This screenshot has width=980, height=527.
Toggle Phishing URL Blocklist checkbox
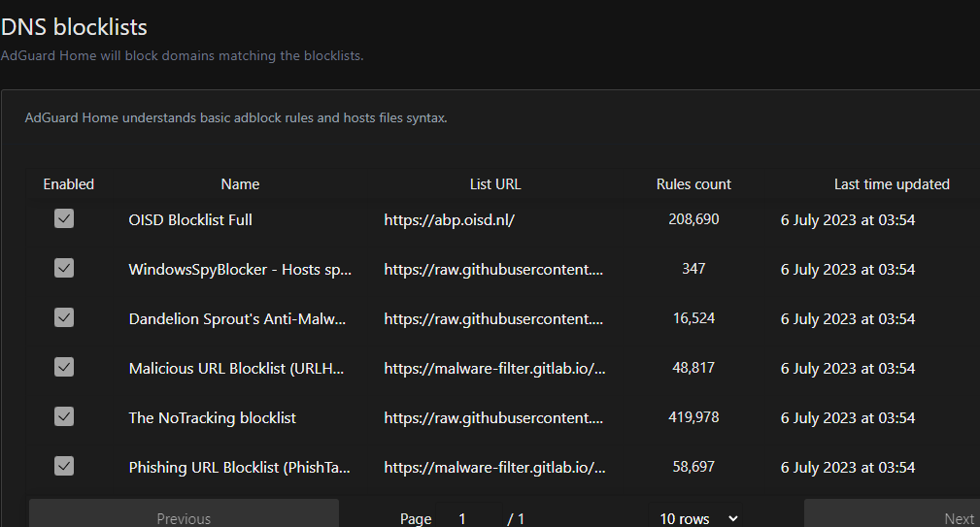64,466
